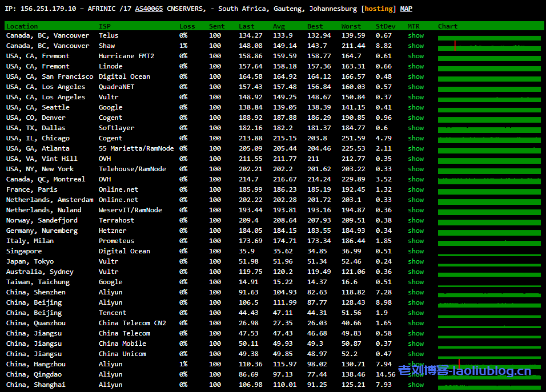Open the MAP link in header

click(x=406, y=9)
